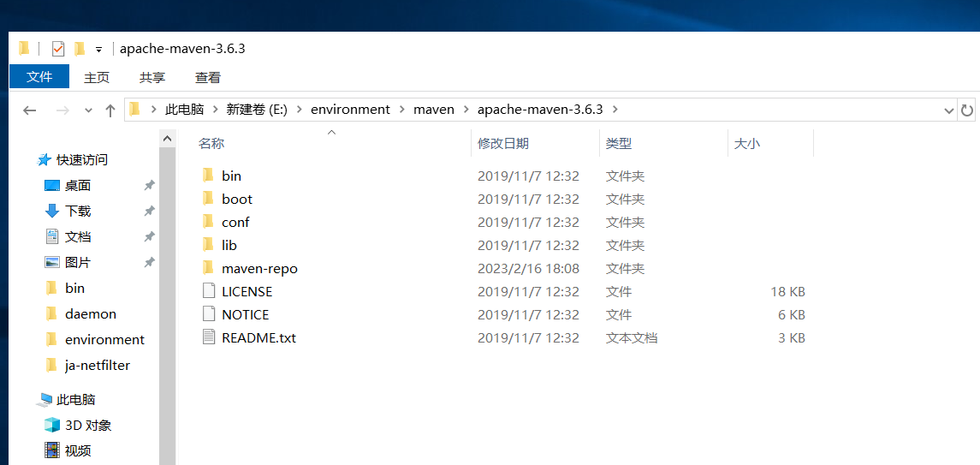Refresh the folder with the refresh icon
This screenshot has height=465, width=980.
[967, 110]
